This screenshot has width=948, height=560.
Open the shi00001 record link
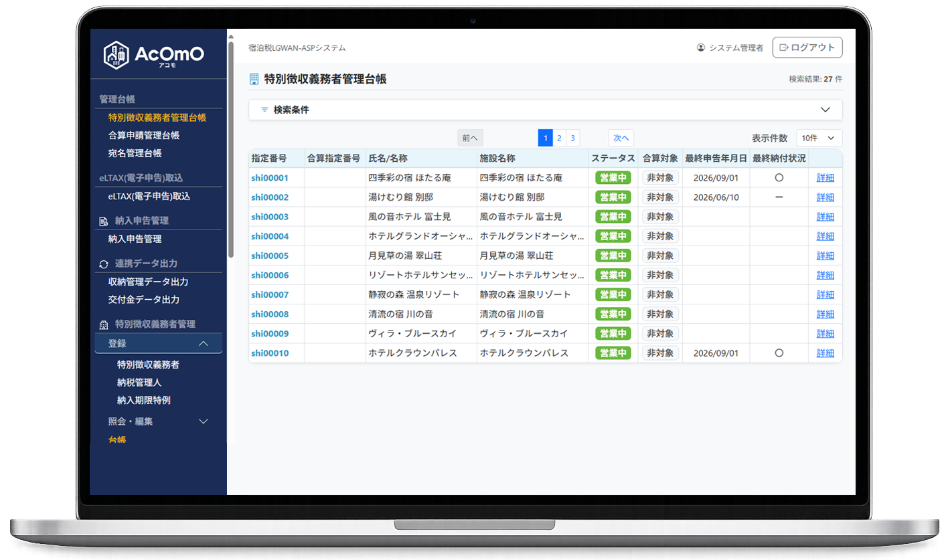[x=270, y=178]
